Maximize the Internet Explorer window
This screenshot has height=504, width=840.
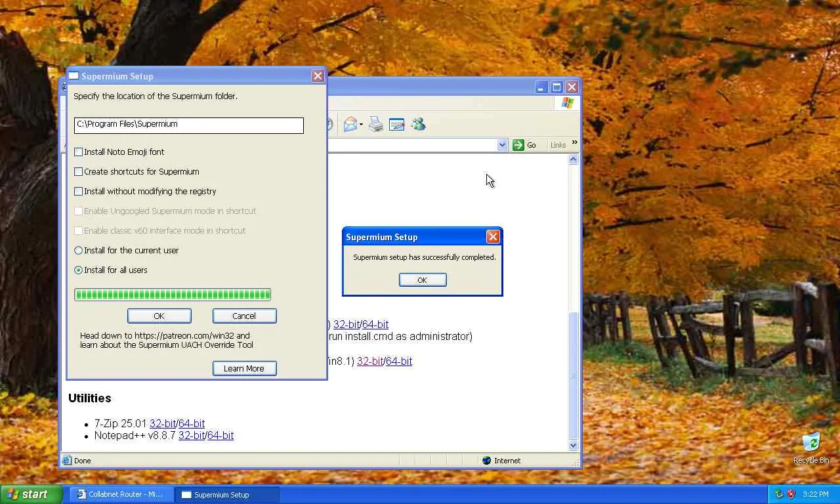(x=556, y=87)
